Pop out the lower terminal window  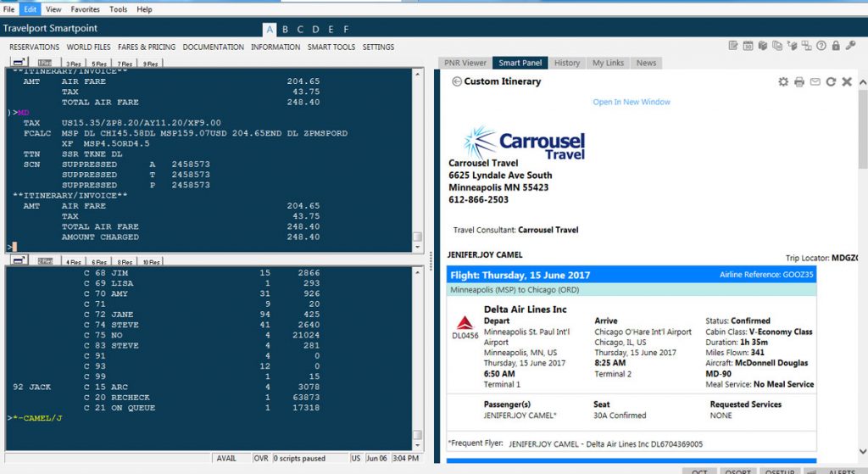point(19,259)
